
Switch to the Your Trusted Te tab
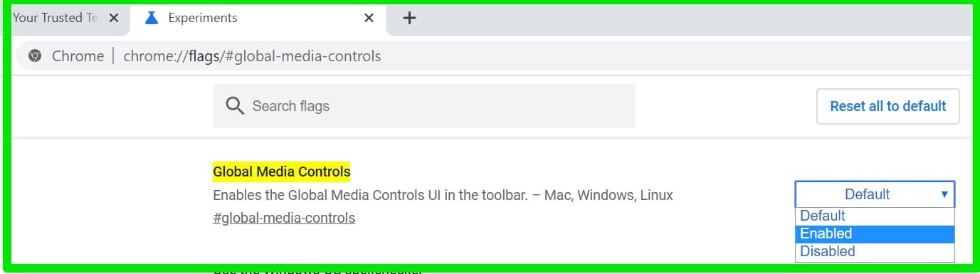(57, 18)
